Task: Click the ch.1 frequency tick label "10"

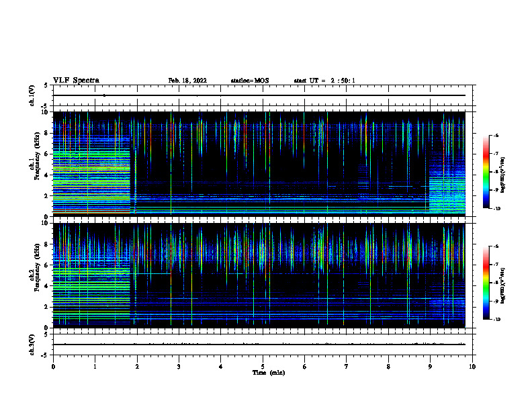Action: pos(45,113)
